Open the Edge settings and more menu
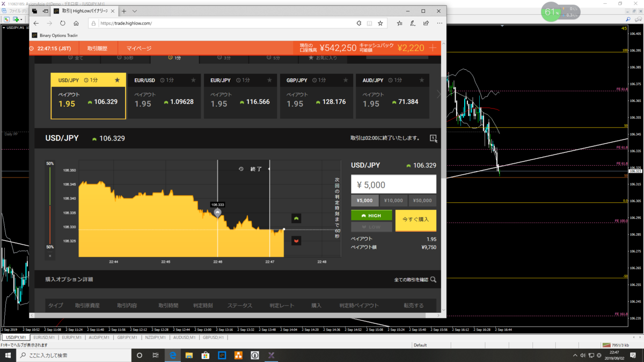This screenshot has width=644, height=362. (440, 24)
